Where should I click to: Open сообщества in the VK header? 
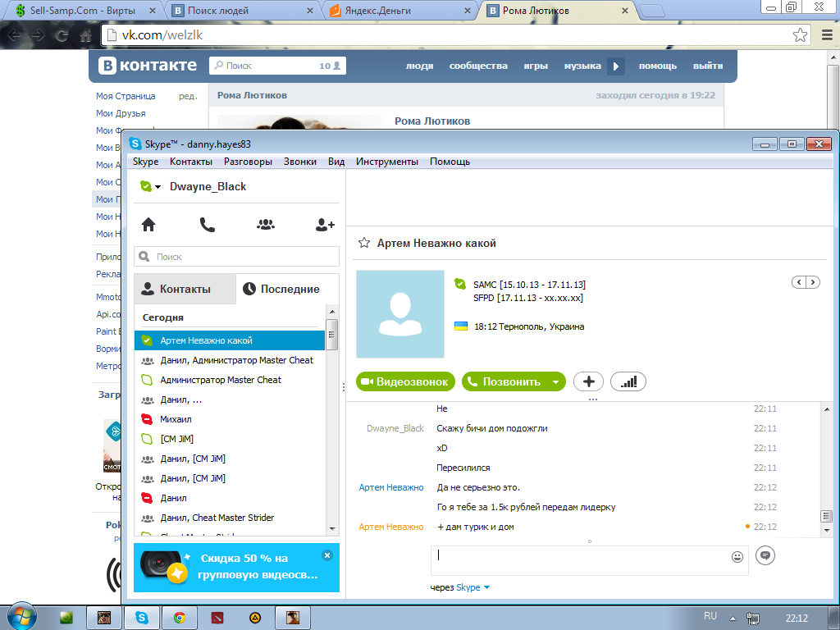tap(478, 66)
